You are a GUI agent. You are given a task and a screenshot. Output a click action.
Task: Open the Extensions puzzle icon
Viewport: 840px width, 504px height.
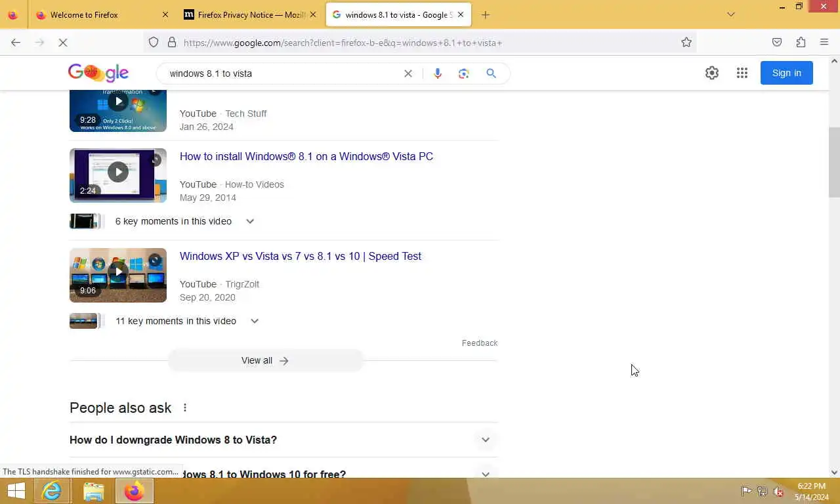tap(801, 43)
